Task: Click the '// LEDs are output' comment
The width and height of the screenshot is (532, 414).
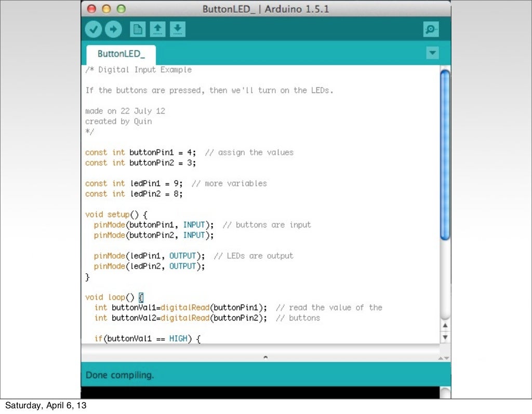Action: 254,256
